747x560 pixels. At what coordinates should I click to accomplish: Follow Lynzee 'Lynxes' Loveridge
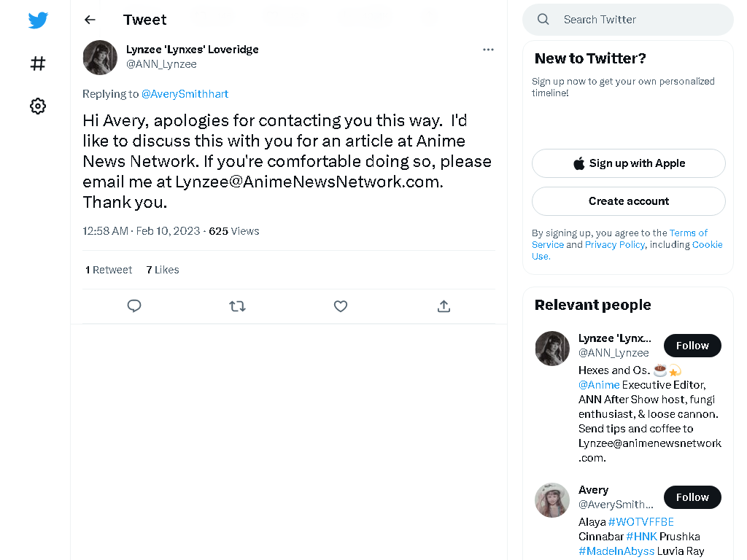692,346
